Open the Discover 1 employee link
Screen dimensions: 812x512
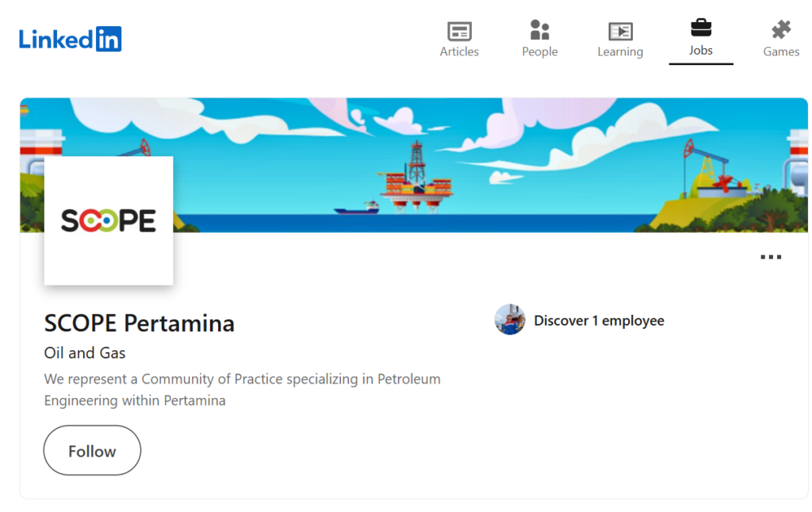coord(599,320)
